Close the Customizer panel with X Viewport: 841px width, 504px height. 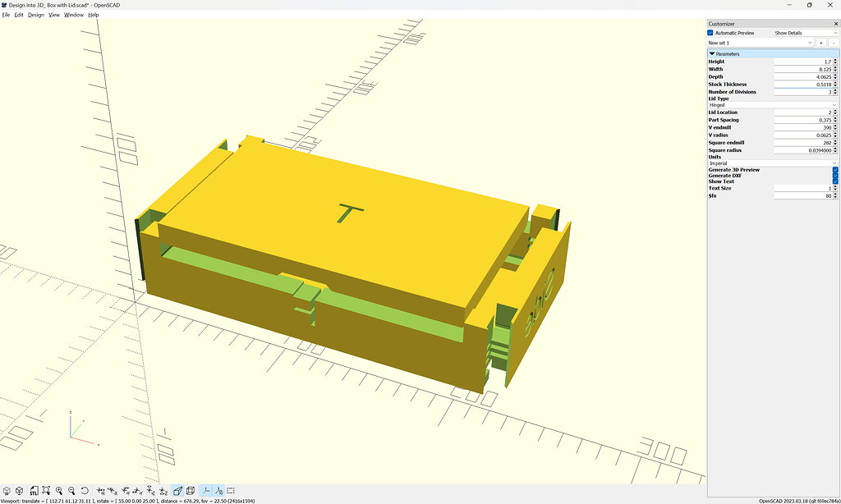[835, 24]
